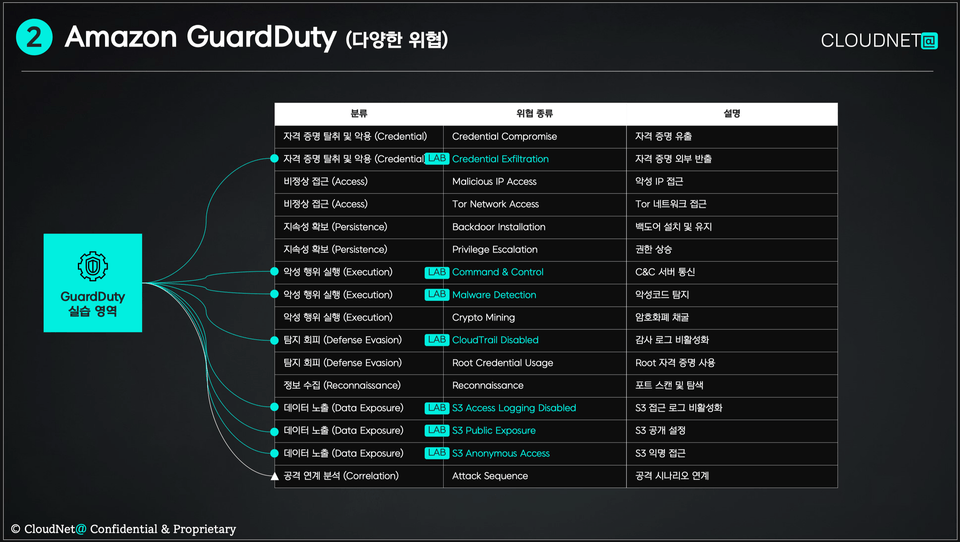This screenshot has height=542, width=960.
Task: Click cyan dot beside S3 Public Exposure row
Action: [274, 431]
